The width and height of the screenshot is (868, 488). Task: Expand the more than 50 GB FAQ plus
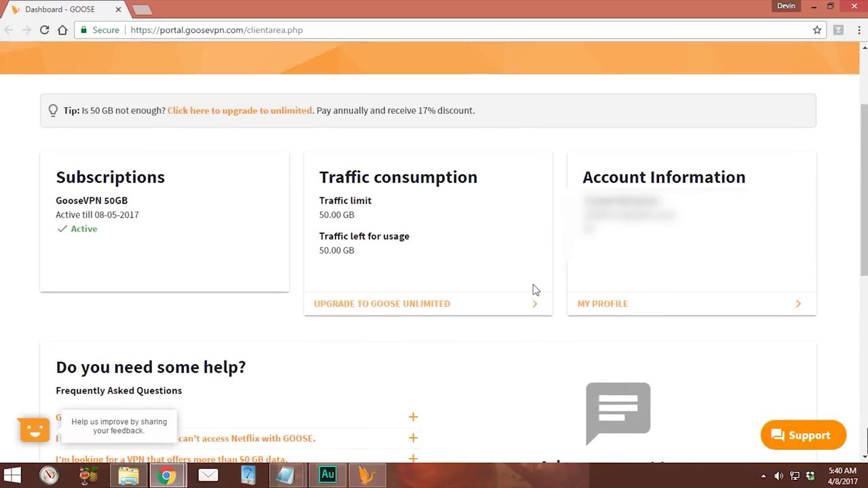point(413,459)
